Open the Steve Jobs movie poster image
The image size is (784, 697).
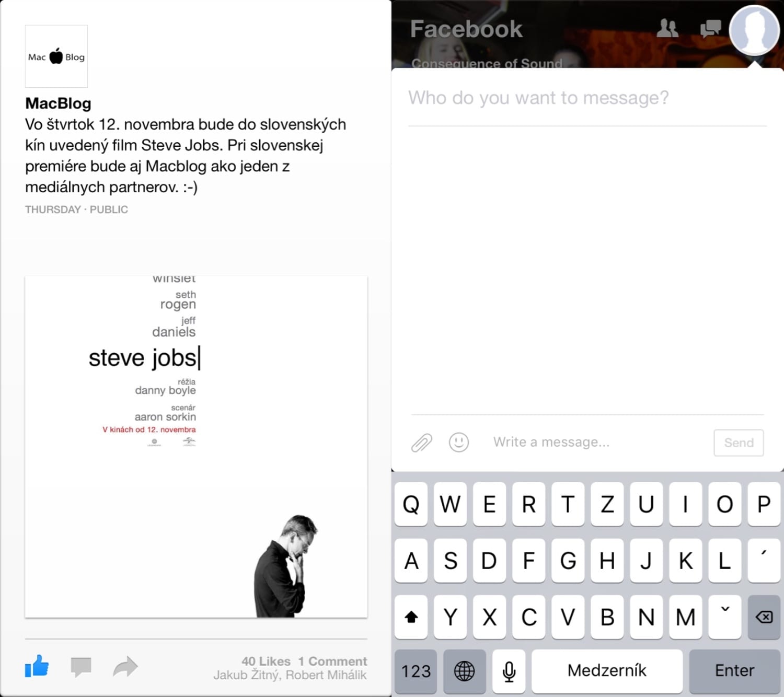[x=196, y=447]
